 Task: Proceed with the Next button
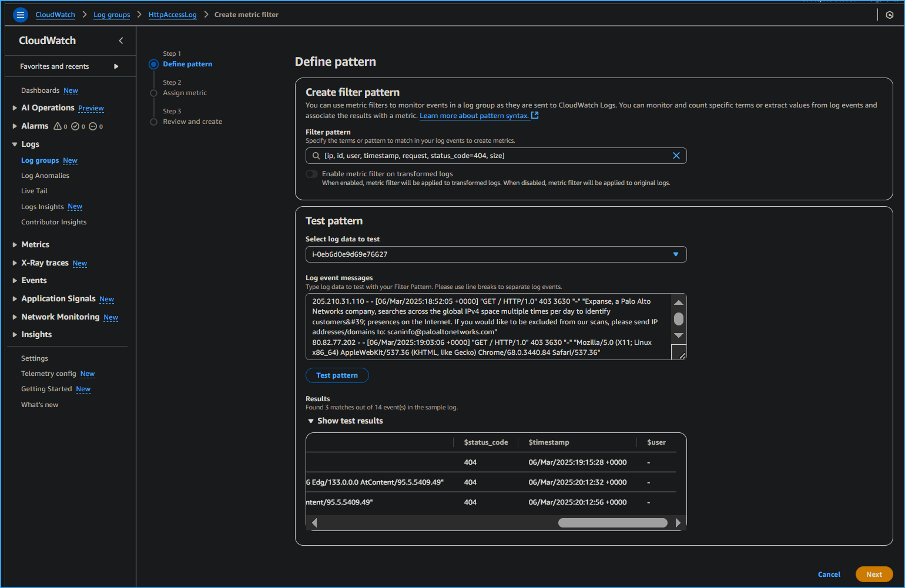point(874,574)
